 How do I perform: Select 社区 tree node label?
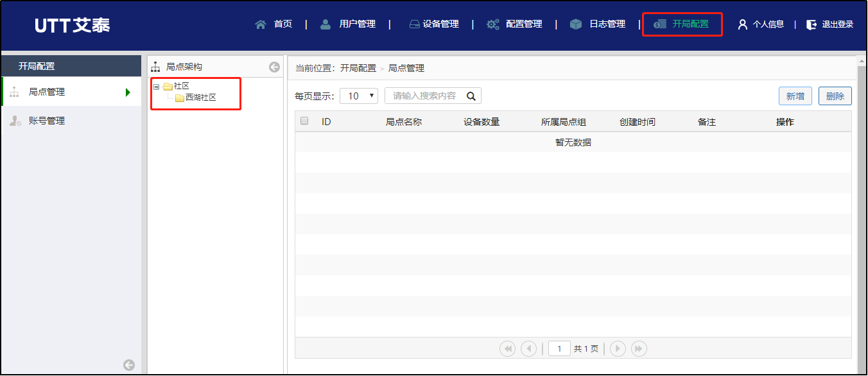pos(182,86)
